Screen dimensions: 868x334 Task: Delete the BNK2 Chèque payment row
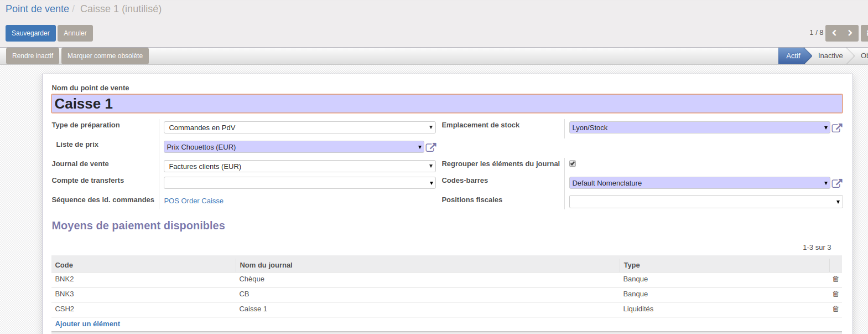[835, 279]
